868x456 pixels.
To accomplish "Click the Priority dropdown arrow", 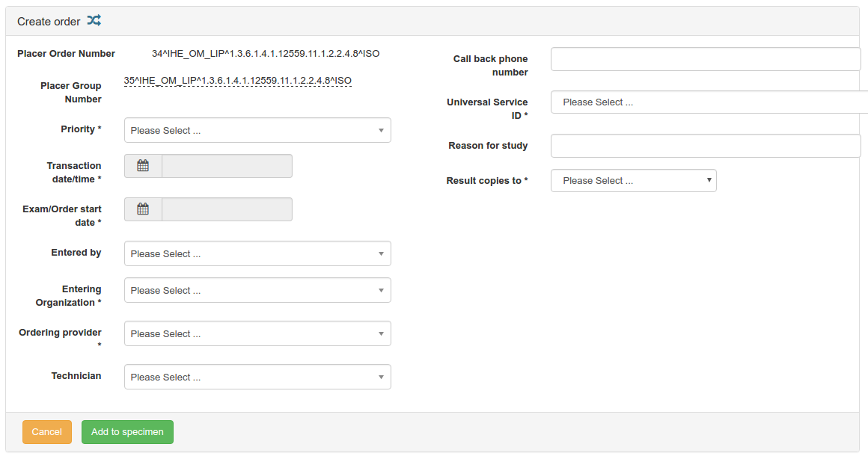I will 380,130.
